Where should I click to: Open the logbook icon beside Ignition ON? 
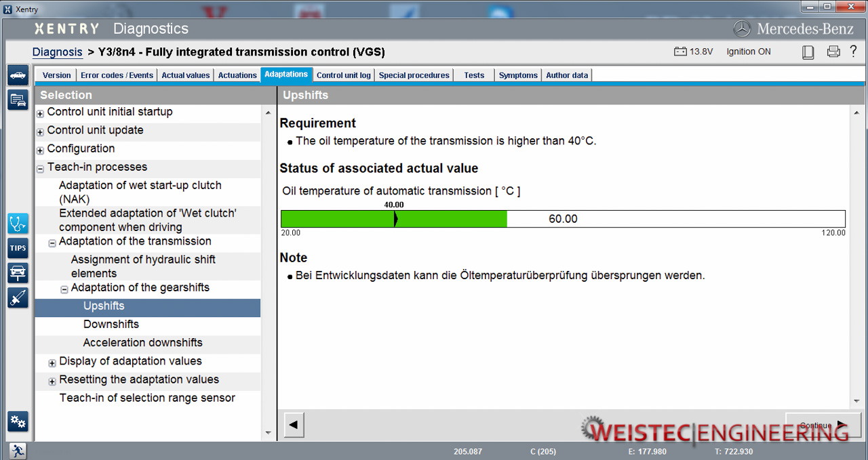808,51
